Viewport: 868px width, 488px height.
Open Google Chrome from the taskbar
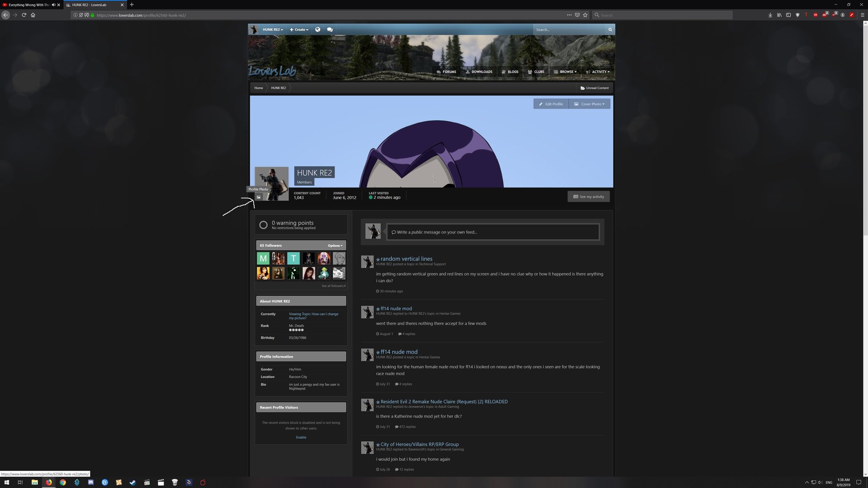63,482
